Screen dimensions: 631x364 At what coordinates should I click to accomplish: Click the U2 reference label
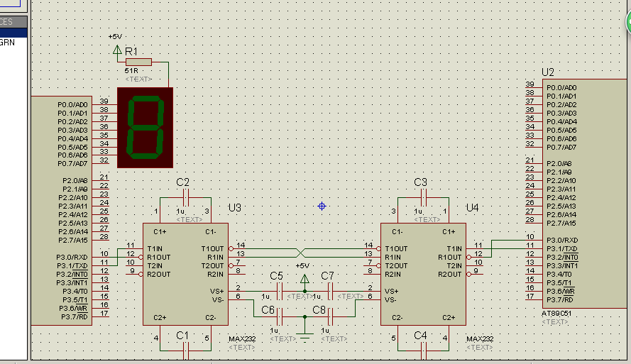pyautogui.click(x=548, y=72)
